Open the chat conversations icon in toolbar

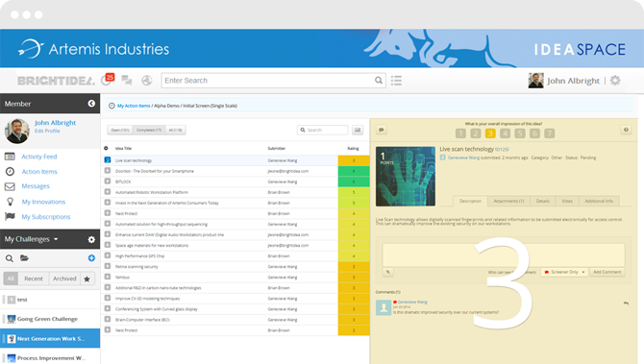click(x=127, y=81)
